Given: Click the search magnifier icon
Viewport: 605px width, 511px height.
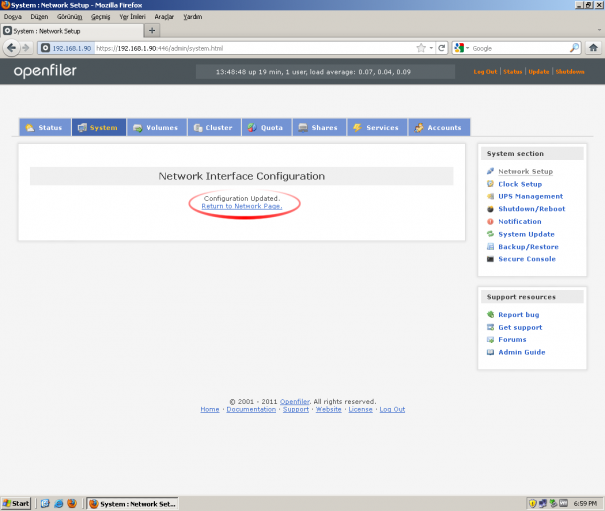Looking at the screenshot, I should coord(574,48).
